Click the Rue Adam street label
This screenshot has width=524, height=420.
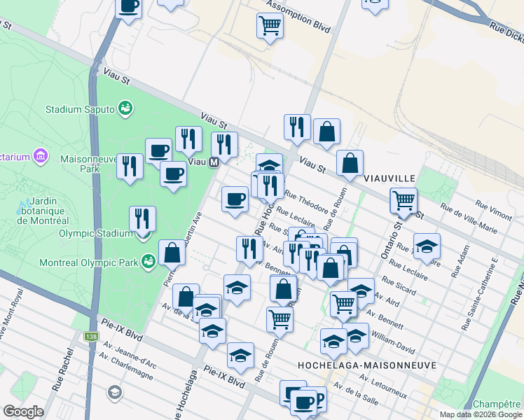[x=460, y=261]
